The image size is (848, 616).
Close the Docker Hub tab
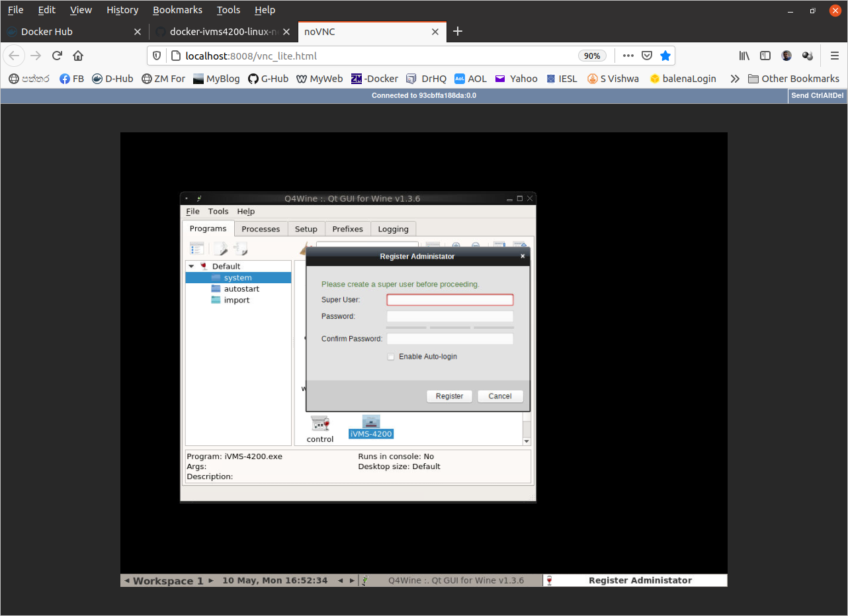(138, 31)
